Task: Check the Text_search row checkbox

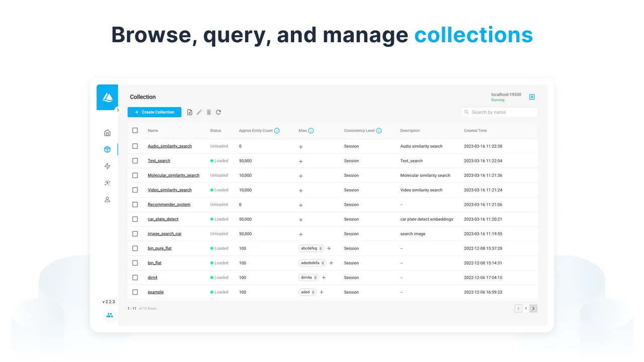Action: 135,161
